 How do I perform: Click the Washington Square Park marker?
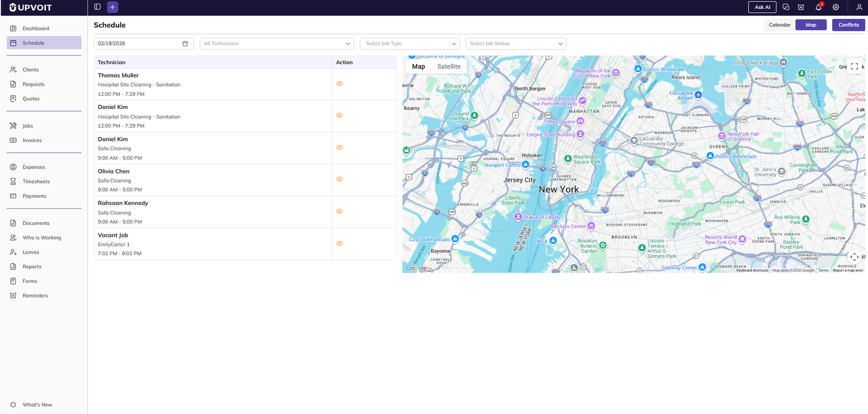click(567, 159)
